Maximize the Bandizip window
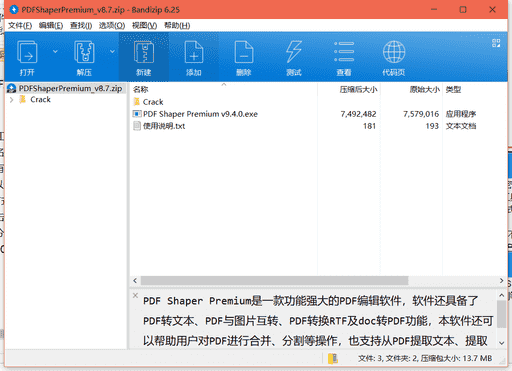The height and width of the screenshot is (371, 512). click(x=463, y=10)
